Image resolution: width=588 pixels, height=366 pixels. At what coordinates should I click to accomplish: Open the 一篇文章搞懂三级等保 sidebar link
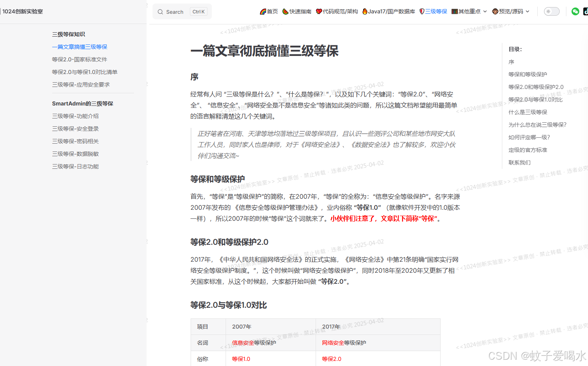(80, 47)
